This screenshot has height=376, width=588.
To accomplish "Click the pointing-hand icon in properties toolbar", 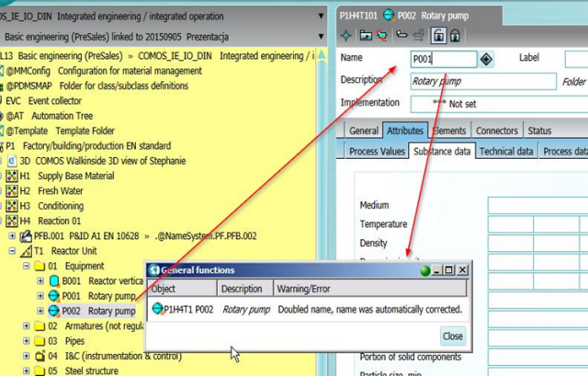I will click(402, 35).
